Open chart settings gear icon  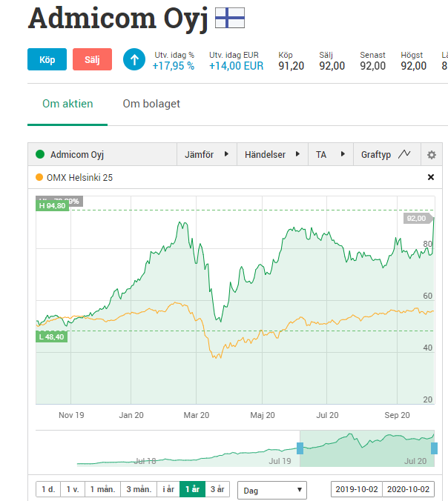pyautogui.click(x=432, y=155)
